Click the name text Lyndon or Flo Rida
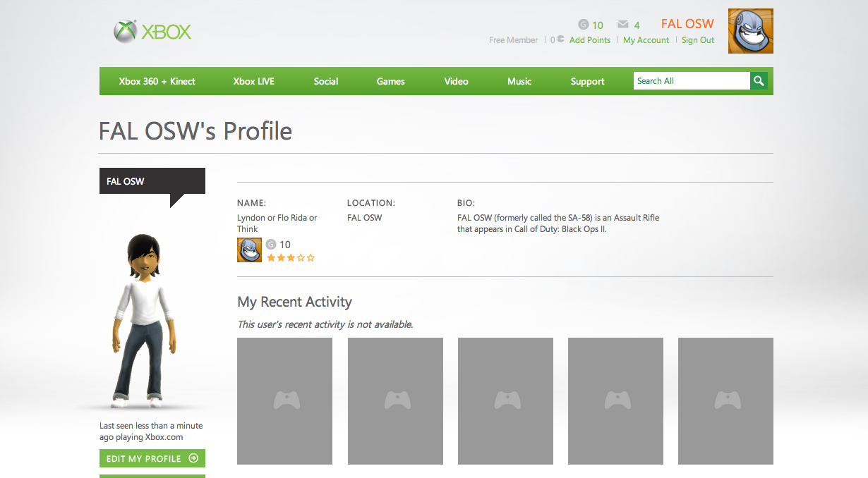 (x=277, y=223)
